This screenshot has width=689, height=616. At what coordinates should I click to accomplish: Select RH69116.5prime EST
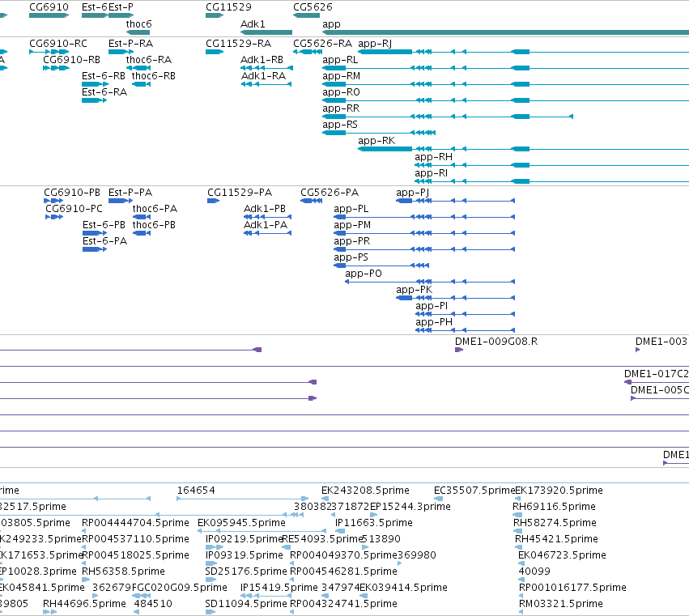[517, 515]
